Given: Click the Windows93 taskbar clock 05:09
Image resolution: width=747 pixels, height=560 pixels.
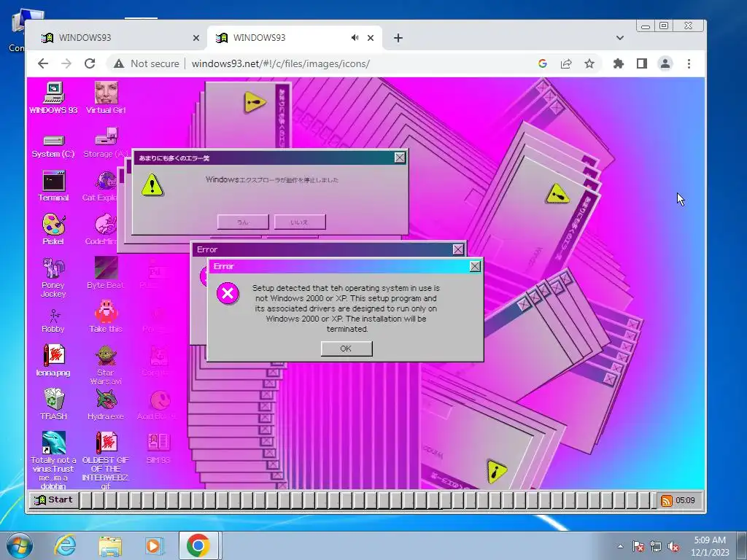Looking at the screenshot, I should click(685, 500).
